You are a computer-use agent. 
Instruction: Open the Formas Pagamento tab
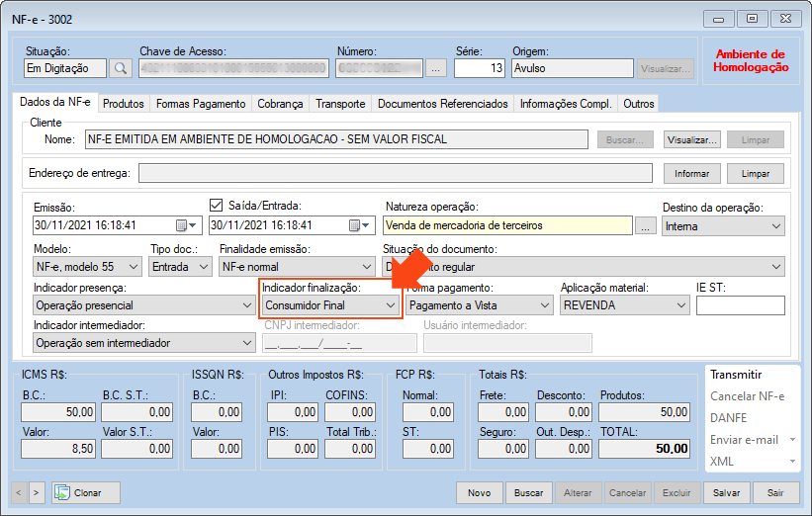tap(202, 104)
